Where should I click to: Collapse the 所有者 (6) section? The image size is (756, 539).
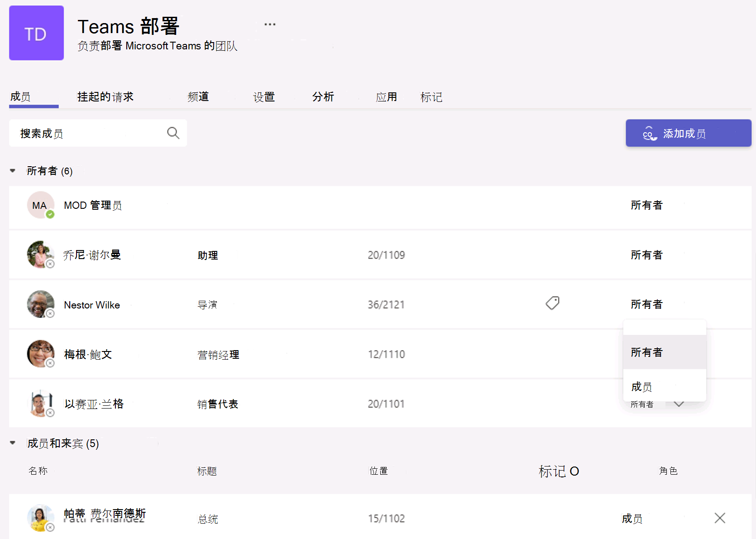coord(13,171)
